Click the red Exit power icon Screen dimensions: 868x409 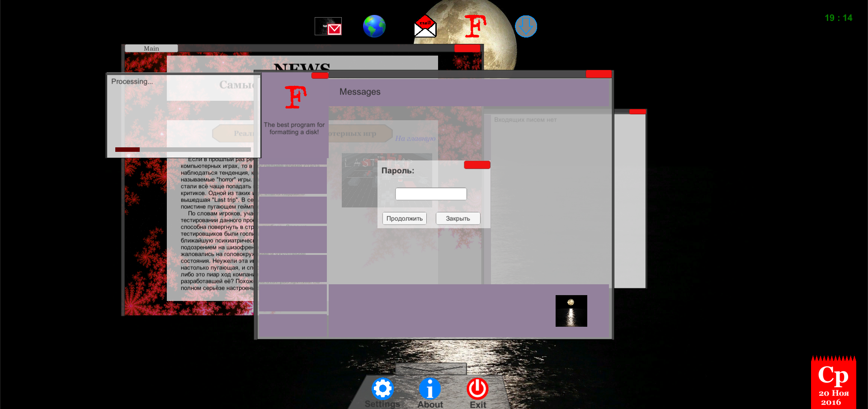477,388
